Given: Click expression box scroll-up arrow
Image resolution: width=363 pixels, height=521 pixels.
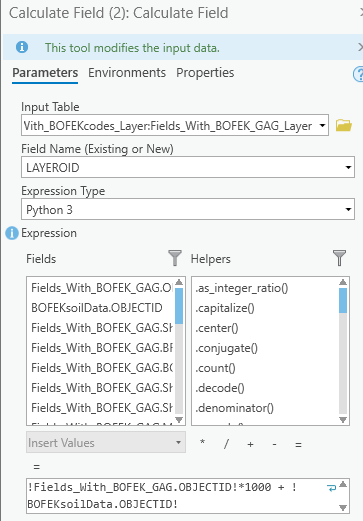Looking at the screenshot, I should point(343,485).
